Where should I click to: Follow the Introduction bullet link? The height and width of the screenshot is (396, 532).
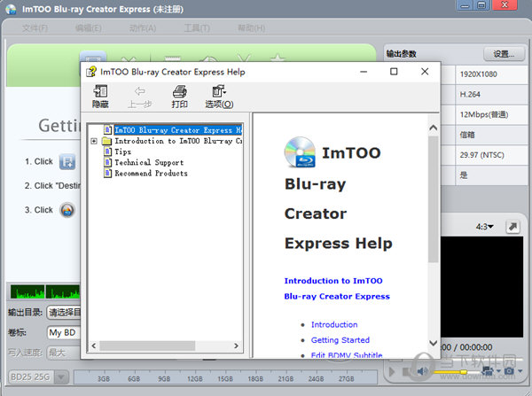point(334,324)
